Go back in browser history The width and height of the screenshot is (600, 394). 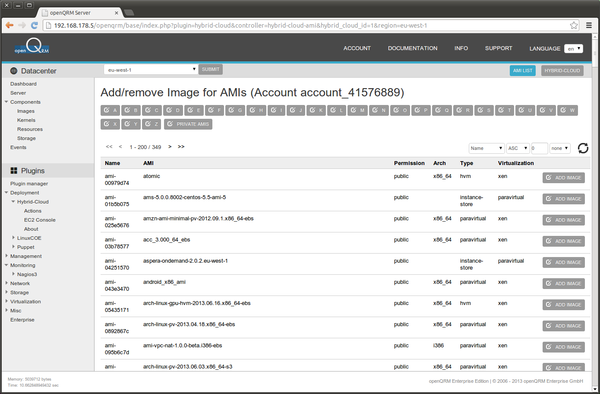pos(10,25)
